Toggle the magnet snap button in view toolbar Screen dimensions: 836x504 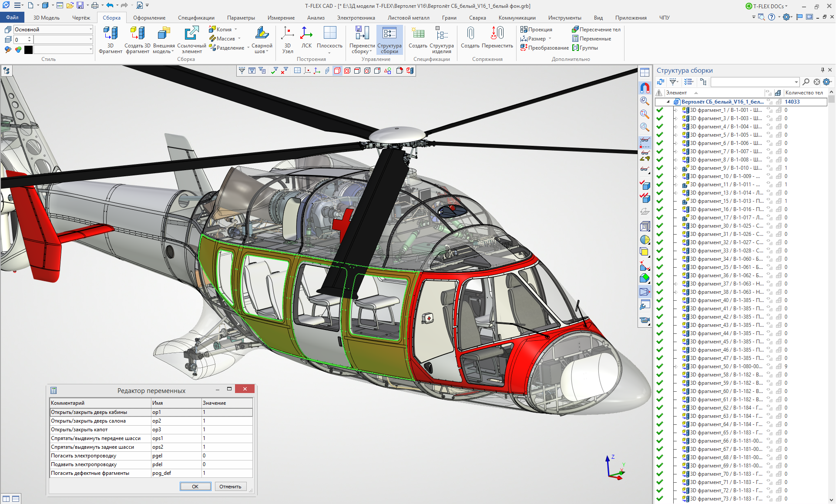(x=645, y=88)
